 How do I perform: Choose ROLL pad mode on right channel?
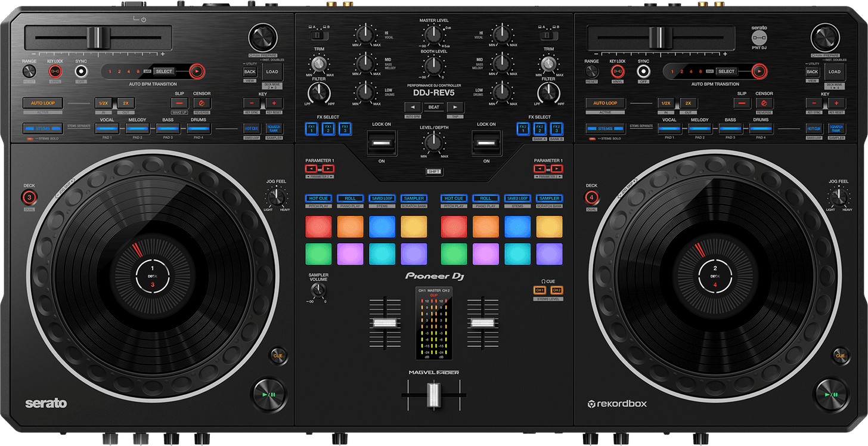click(486, 198)
